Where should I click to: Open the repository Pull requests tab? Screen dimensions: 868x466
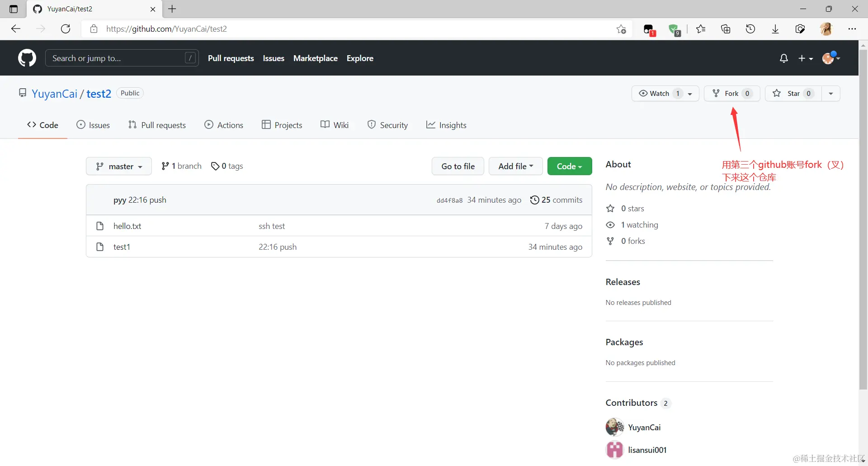point(157,125)
